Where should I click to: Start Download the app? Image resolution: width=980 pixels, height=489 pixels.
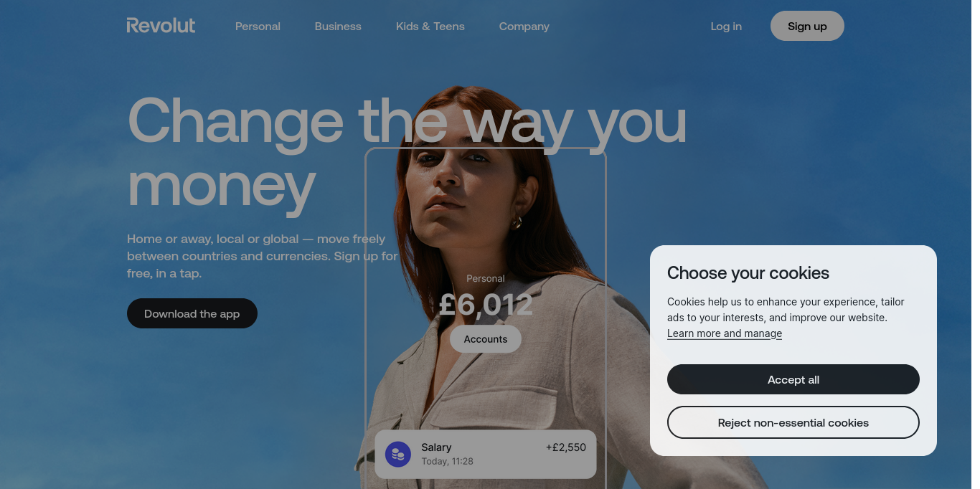point(192,313)
